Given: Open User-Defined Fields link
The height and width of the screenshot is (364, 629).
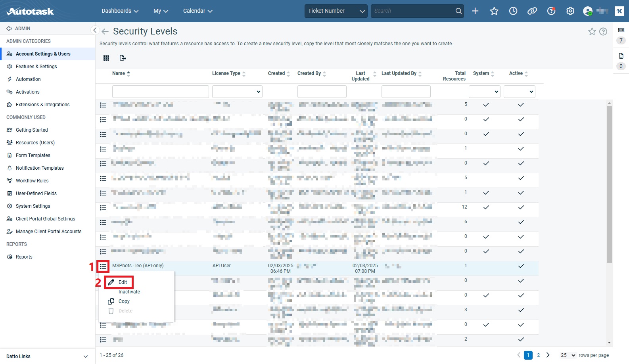Looking at the screenshot, I should (36, 193).
